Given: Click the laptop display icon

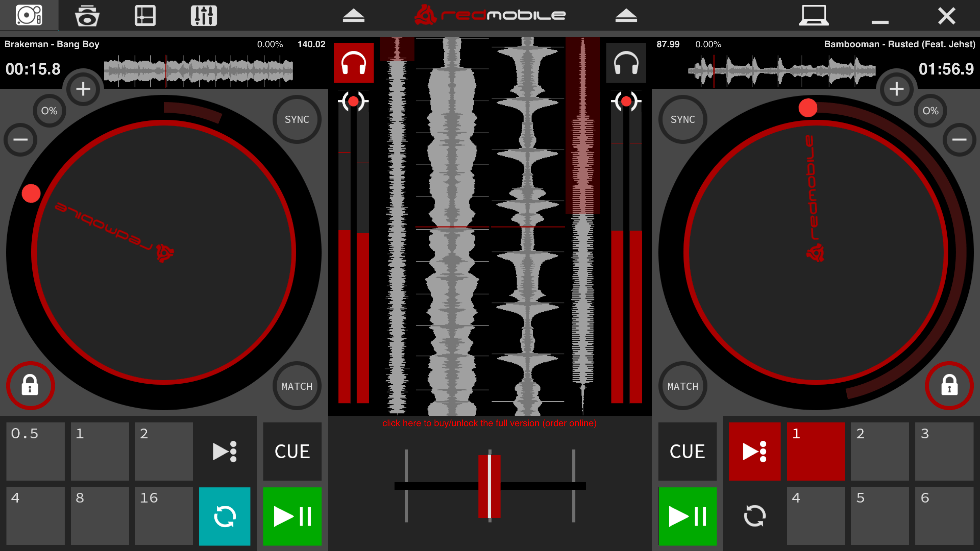Looking at the screenshot, I should (x=814, y=15).
